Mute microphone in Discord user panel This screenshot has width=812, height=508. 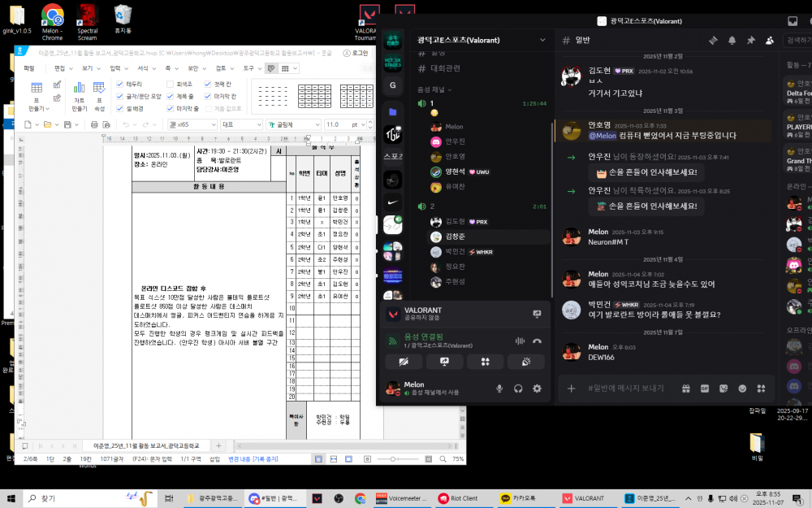point(499,389)
